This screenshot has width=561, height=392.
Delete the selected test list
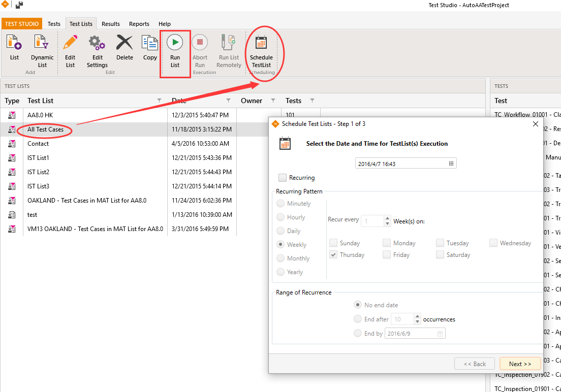click(124, 42)
